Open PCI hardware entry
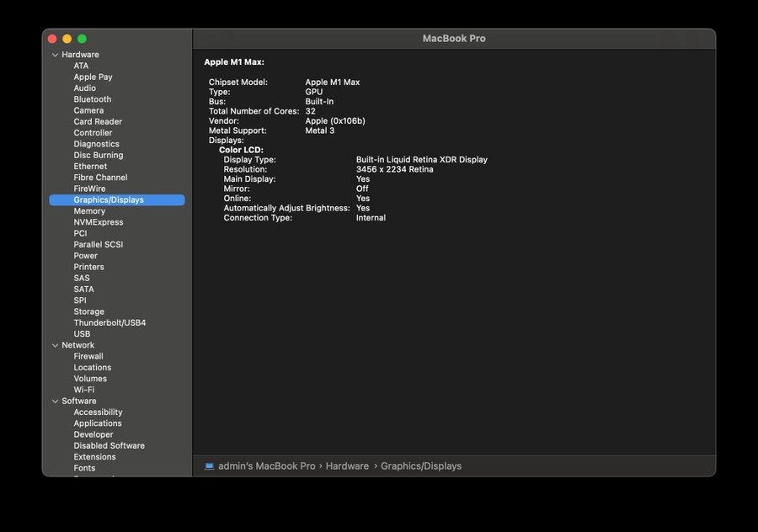 (x=80, y=233)
